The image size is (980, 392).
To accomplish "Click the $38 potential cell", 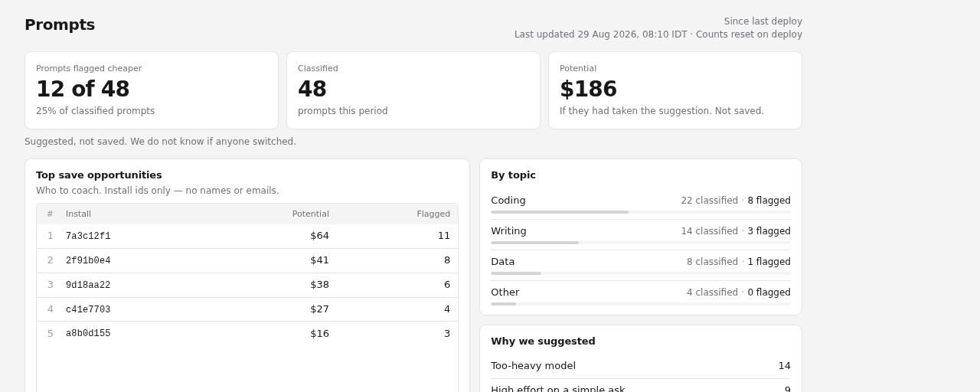I will [319, 285].
